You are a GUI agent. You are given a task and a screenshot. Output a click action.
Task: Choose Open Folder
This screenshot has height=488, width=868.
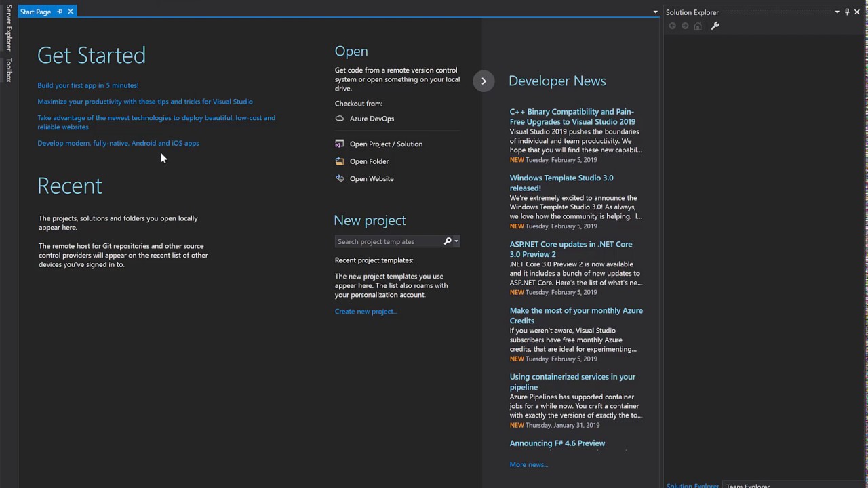(369, 161)
